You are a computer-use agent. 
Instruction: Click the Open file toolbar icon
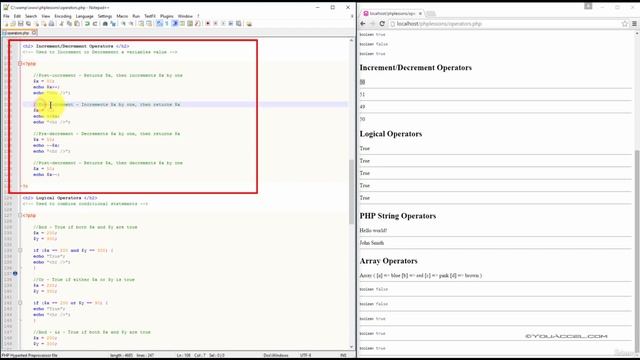pos(13,24)
